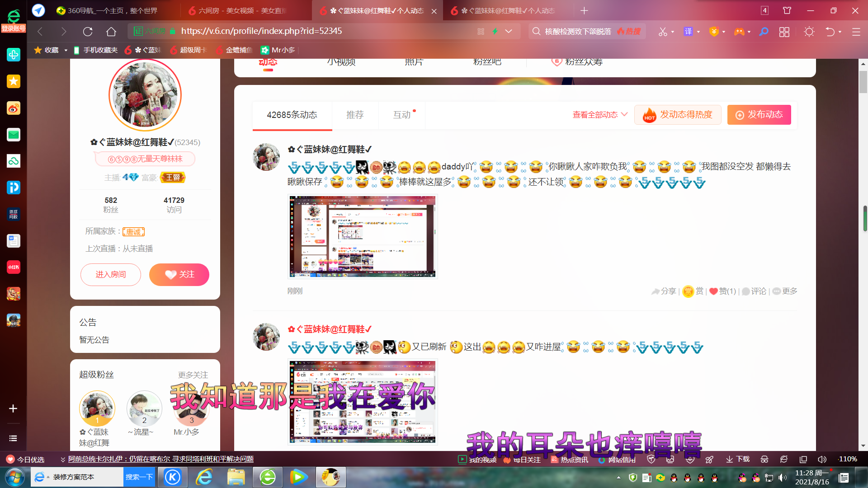
Task: Open the star favorites icon in sidebar
Action: [x=14, y=81]
